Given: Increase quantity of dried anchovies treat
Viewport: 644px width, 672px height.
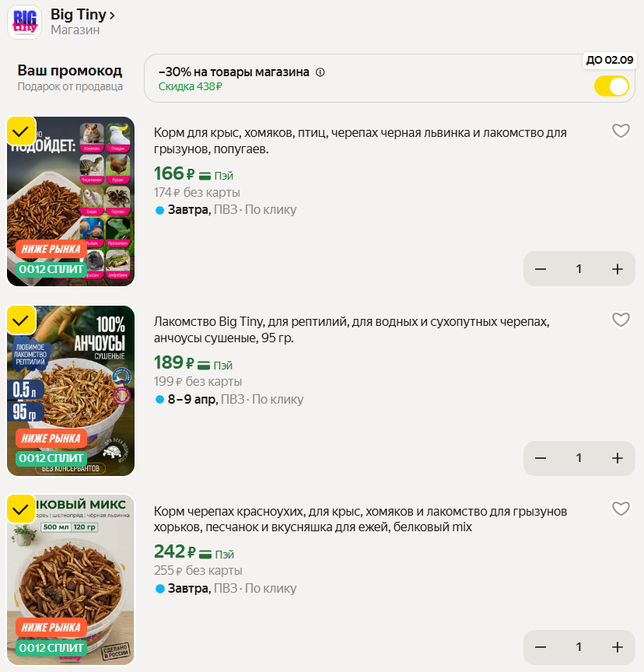Looking at the screenshot, I should 618,458.
